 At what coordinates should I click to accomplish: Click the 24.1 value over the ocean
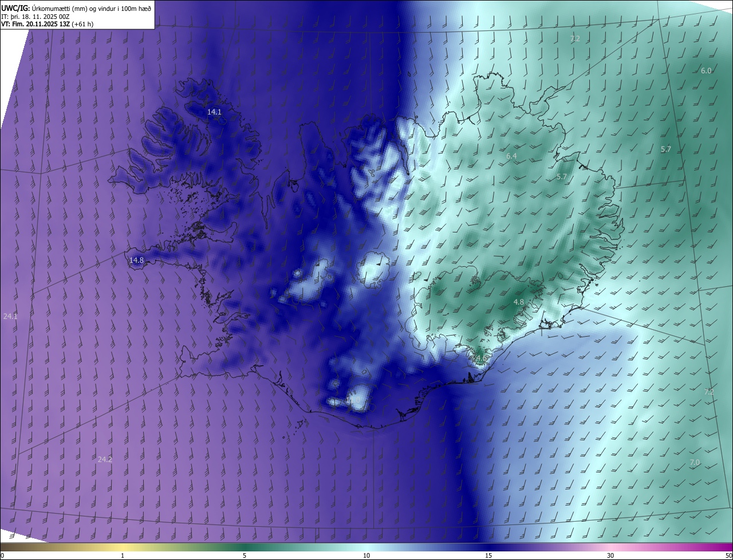(x=10, y=316)
